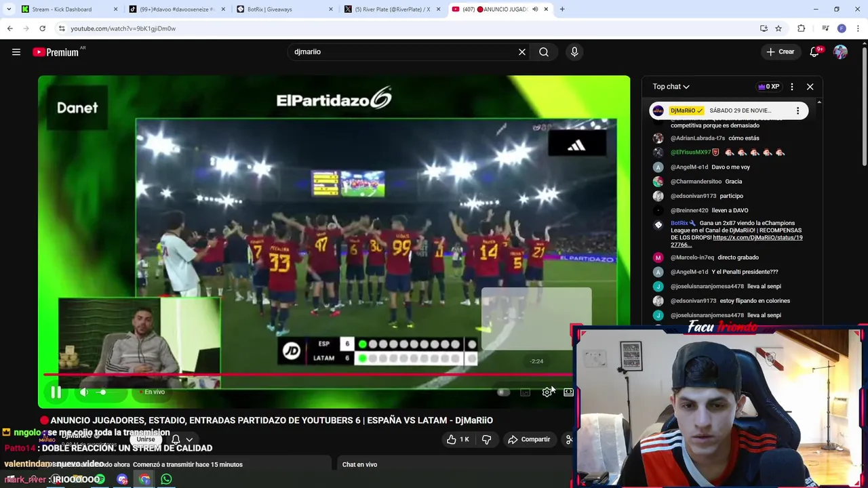Viewport: 868px width, 488px height.
Task: Click the "Chat en vivo" label
Action: click(359, 464)
